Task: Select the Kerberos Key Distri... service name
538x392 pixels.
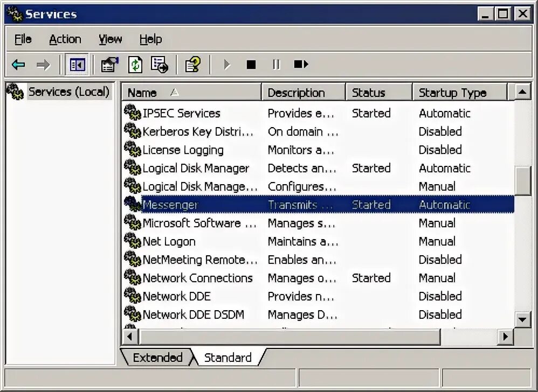Action: coord(198,131)
